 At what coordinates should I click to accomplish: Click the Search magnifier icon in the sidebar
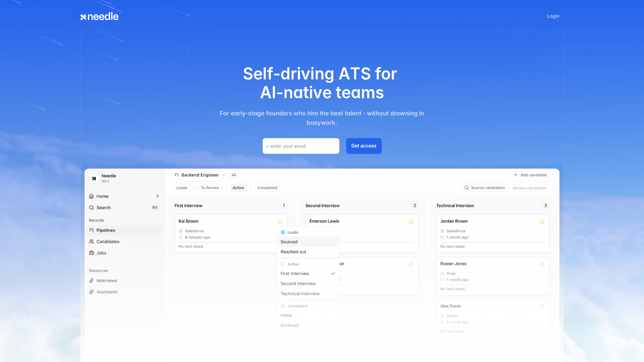click(x=92, y=208)
